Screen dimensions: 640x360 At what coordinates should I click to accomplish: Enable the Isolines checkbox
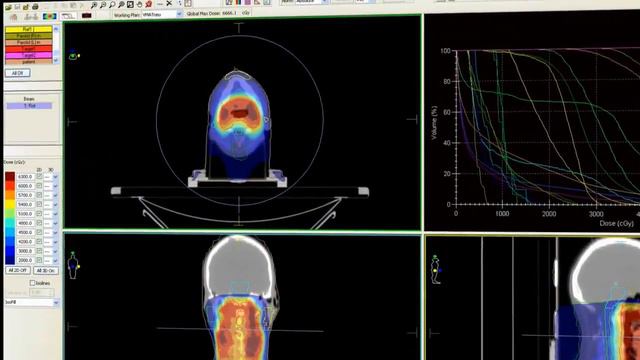pyautogui.click(x=32, y=283)
